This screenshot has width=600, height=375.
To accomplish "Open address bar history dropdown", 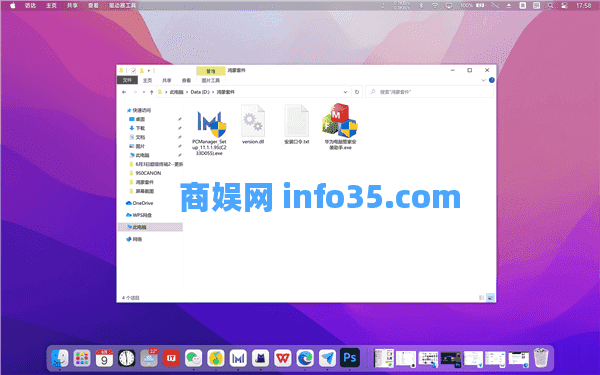I will click(345, 92).
